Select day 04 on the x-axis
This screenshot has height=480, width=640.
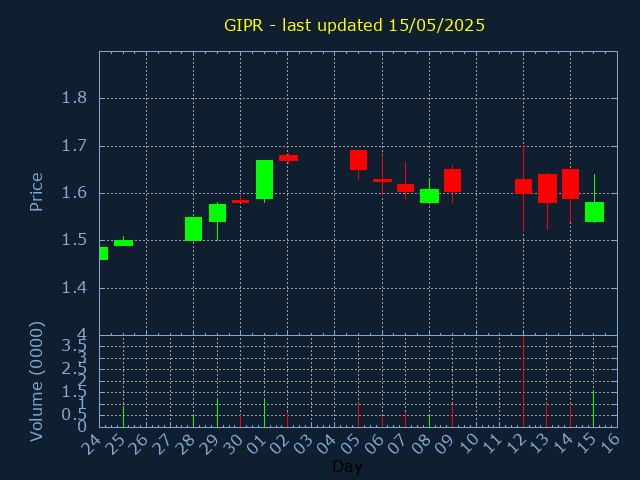[x=327, y=444]
